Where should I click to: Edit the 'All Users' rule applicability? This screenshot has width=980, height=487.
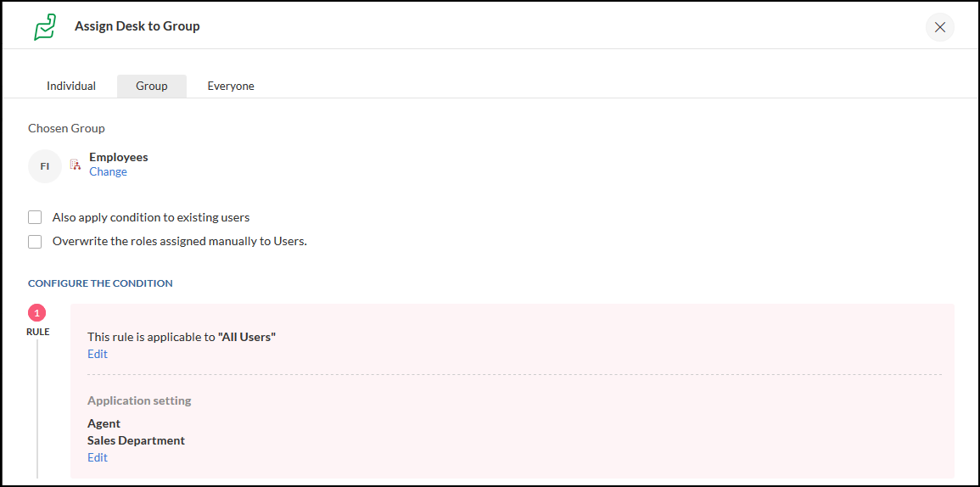(98, 354)
